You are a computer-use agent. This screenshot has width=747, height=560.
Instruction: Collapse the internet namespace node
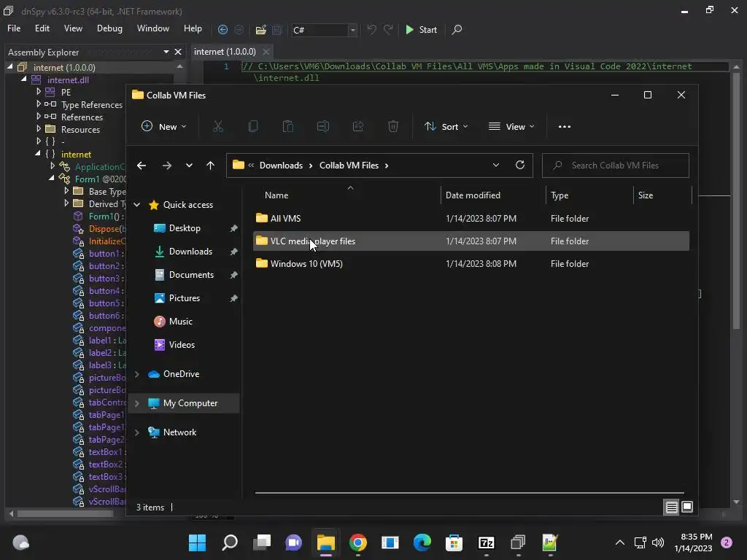click(x=38, y=154)
